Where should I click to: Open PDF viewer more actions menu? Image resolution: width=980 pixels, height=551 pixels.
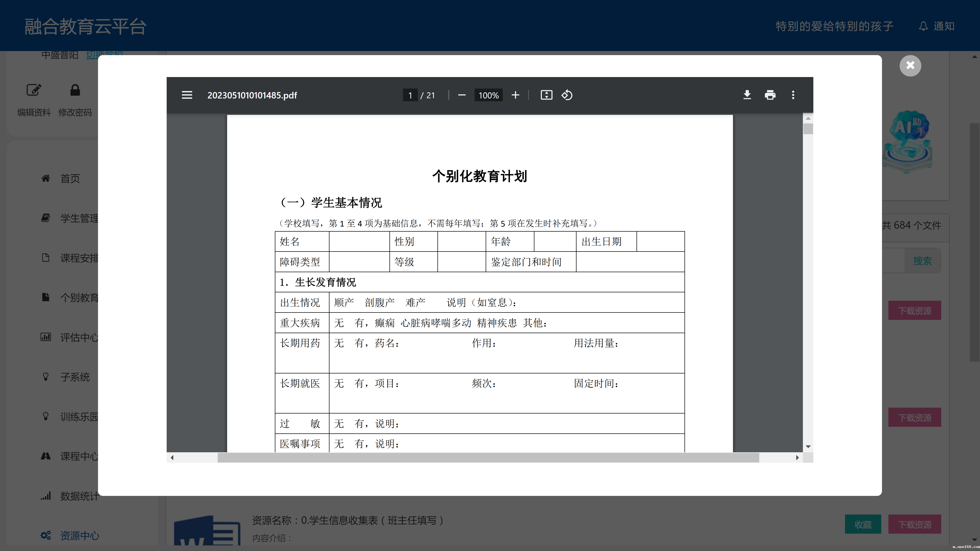(793, 95)
